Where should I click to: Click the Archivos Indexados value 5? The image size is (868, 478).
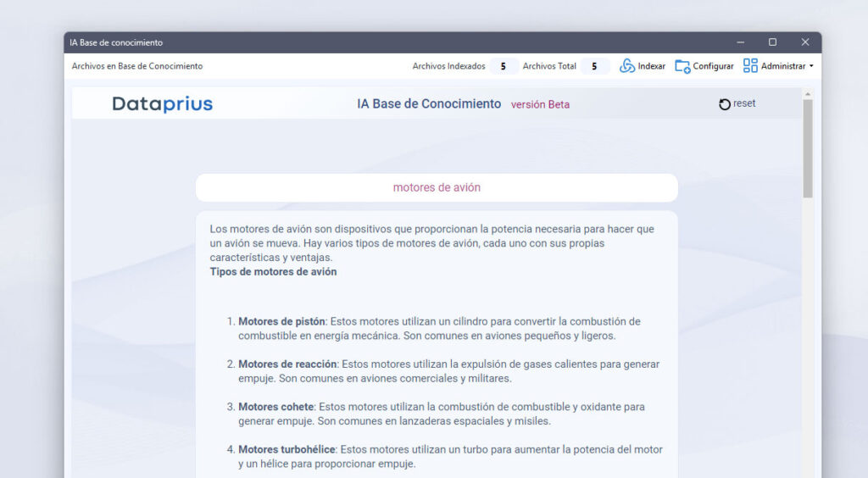504,66
